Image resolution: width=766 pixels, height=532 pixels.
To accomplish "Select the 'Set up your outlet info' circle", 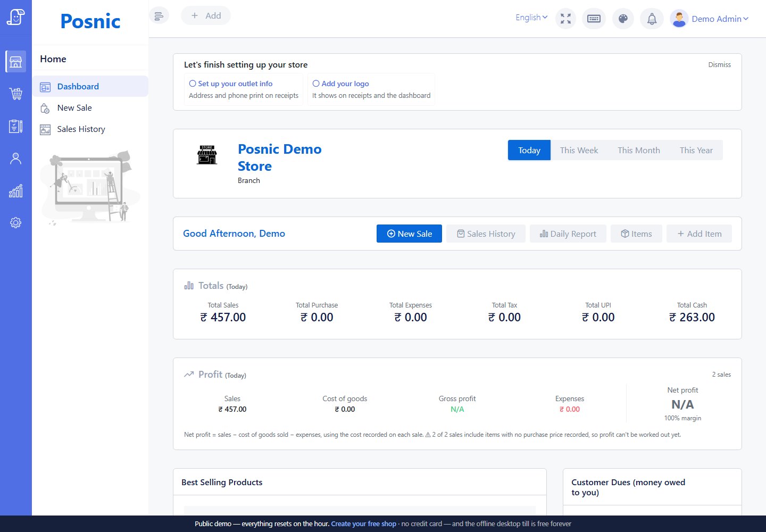I will (x=193, y=84).
